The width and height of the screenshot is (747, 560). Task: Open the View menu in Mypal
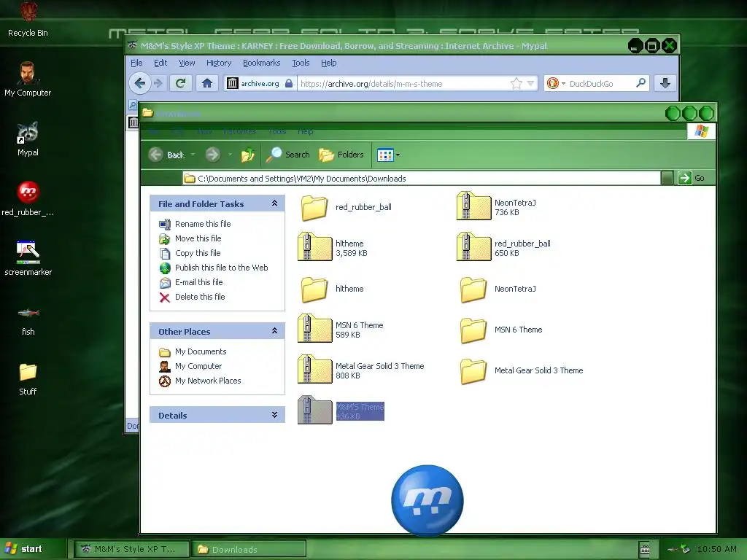(187, 63)
